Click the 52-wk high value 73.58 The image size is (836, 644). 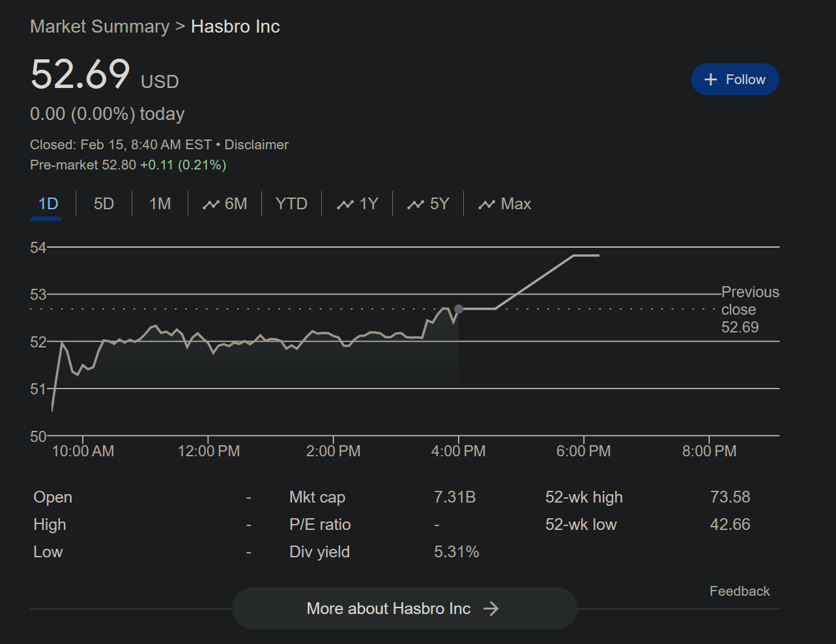click(730, 497)
